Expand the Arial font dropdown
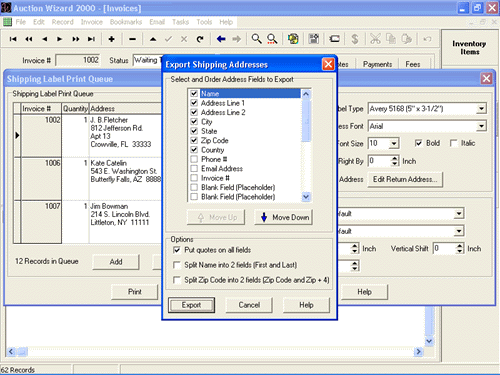The image size is (500, 375). click(x=481, y=126)
